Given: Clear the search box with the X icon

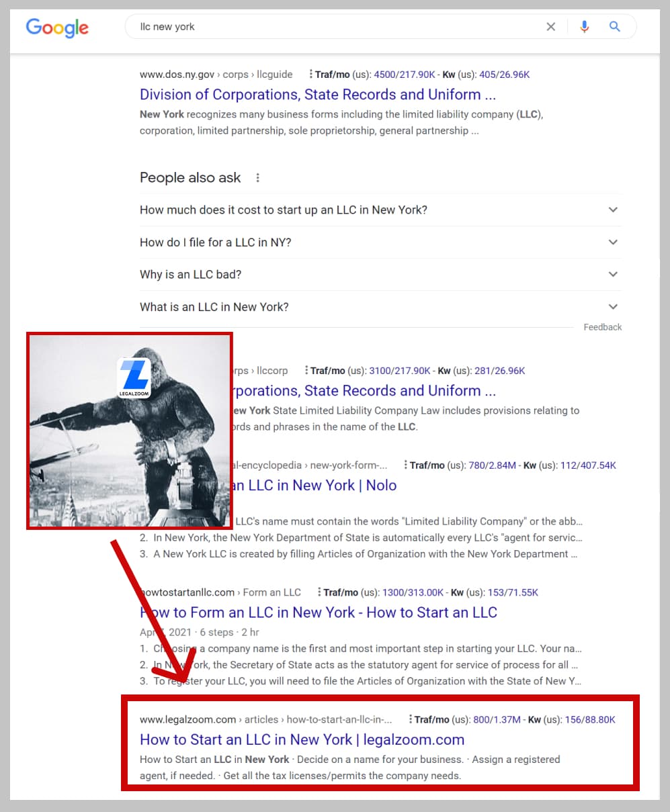Looking at the screenshot, I should 551,27.
